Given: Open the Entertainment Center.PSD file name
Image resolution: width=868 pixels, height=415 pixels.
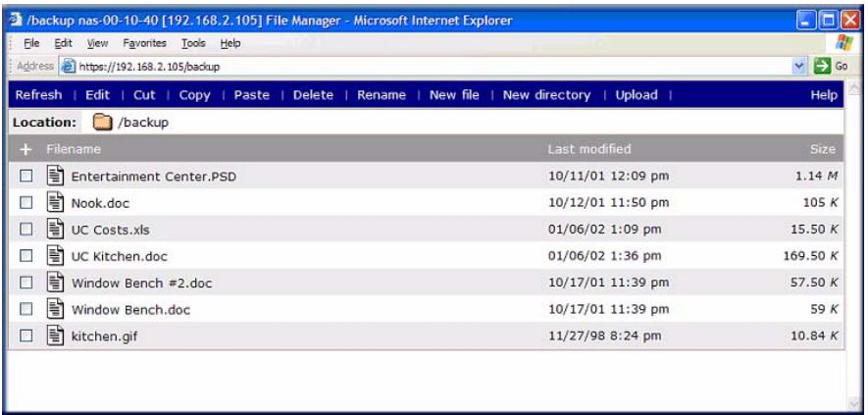Looking at the screenshot, I should [154, 177].
